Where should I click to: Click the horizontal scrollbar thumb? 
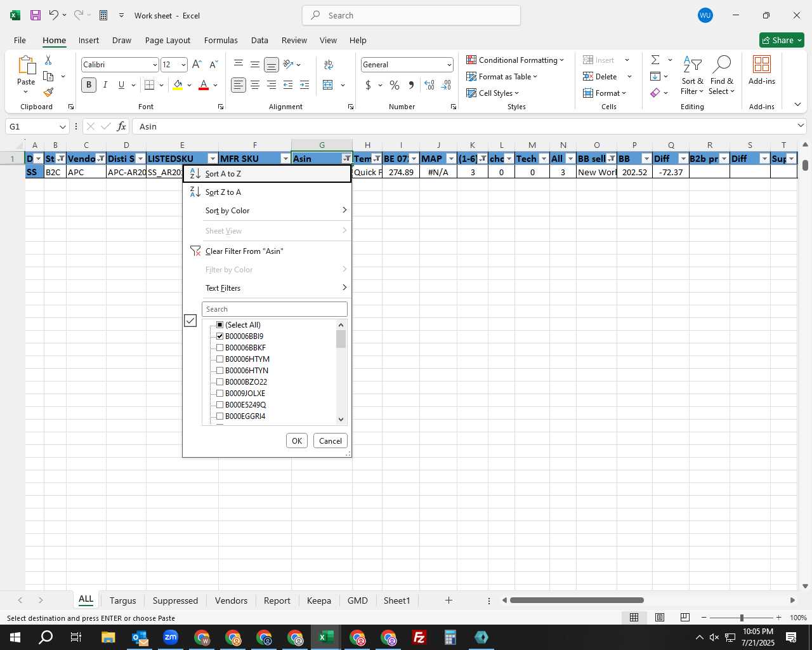coord(577,600)
